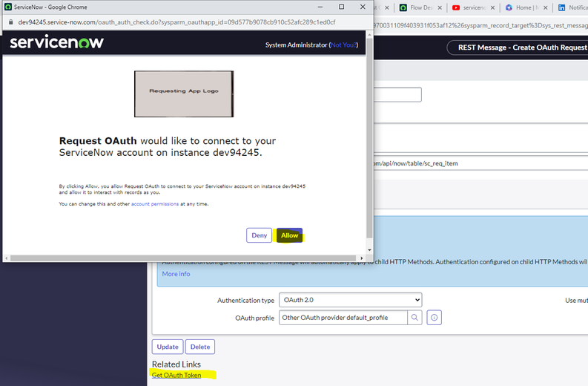Click the Update button on REST Message form
Image resolution: width=588 pixels, height=386 pixels.
[x=168, y=347]
